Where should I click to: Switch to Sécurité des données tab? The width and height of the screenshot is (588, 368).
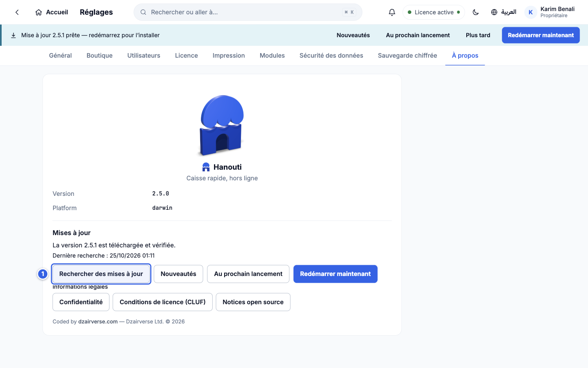point(331,56)
